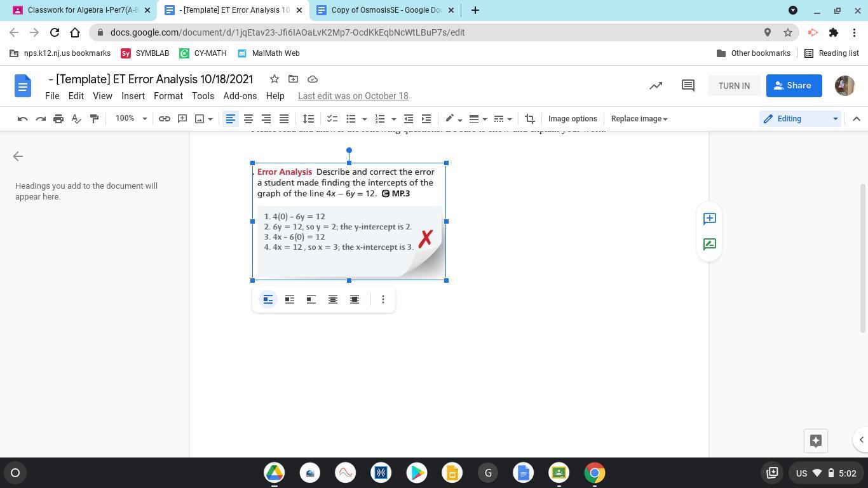Open Image options
The width and height of the screenshot is (868, 488).
573,119
